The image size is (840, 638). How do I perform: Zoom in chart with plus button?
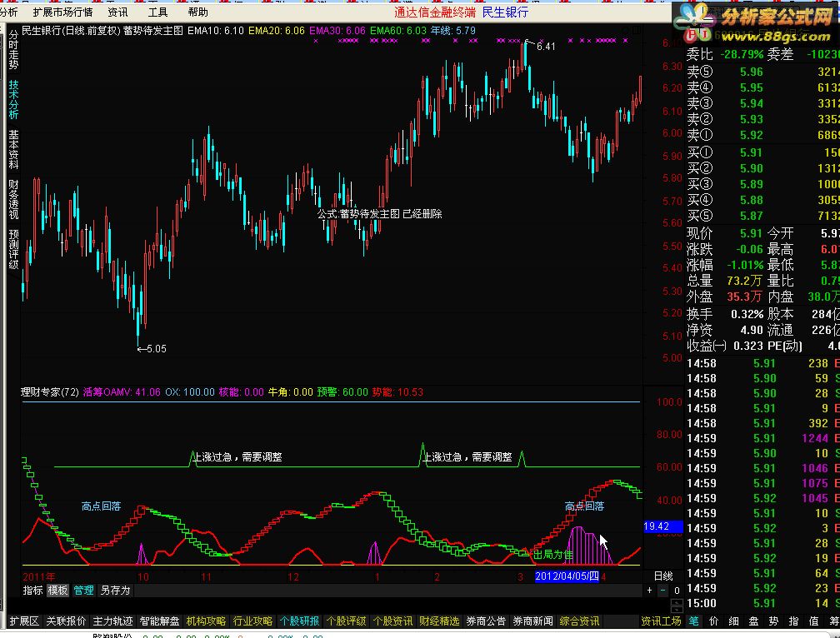649,591
